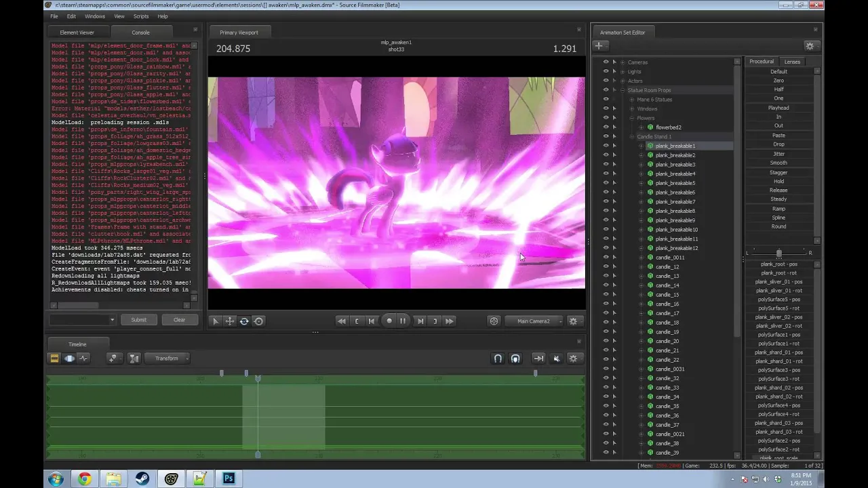The width and height of the screenshot is (868, 488).
Task: Toggle visibility of candle_0011
Action: (x=606, y=258)
